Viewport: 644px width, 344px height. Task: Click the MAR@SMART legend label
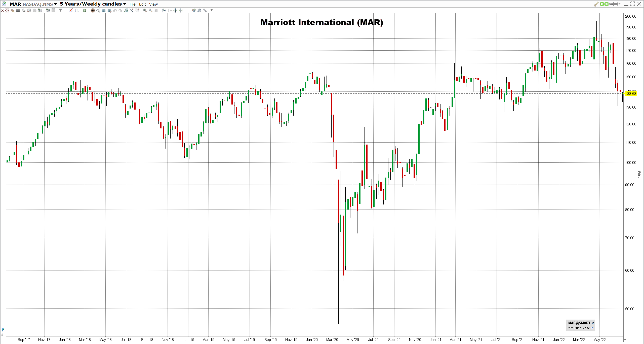(579, 323)
